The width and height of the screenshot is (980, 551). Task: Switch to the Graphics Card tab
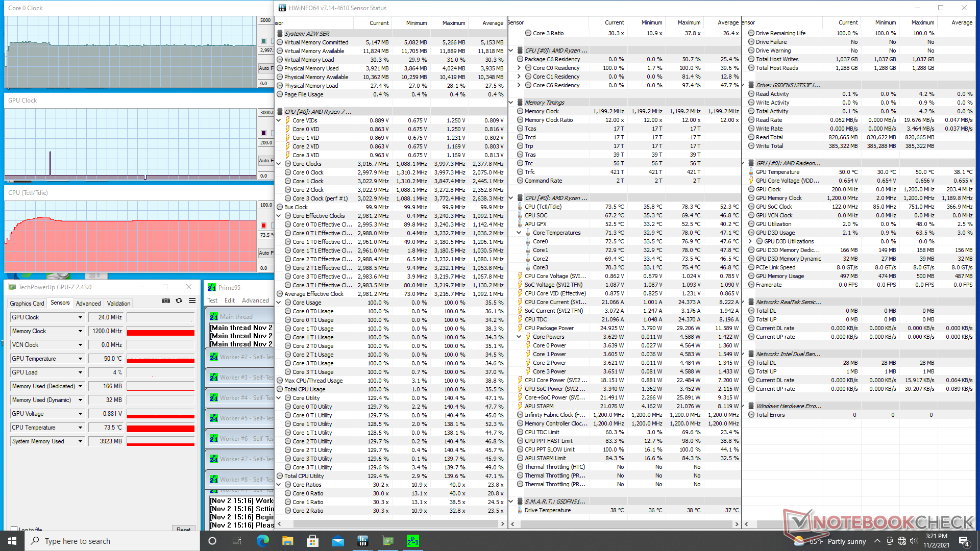pyautogui.click(x=27, y=303)
